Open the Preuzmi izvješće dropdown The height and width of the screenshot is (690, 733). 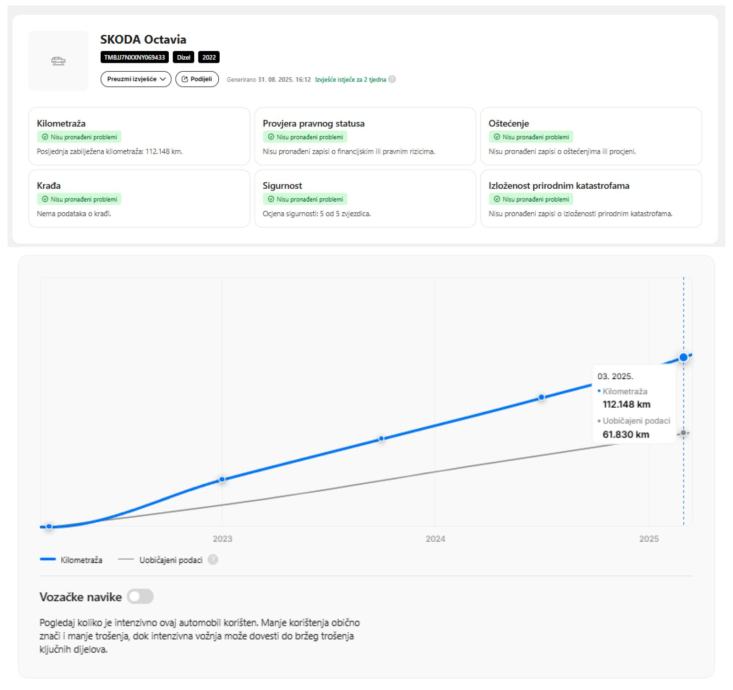point(135,79)
